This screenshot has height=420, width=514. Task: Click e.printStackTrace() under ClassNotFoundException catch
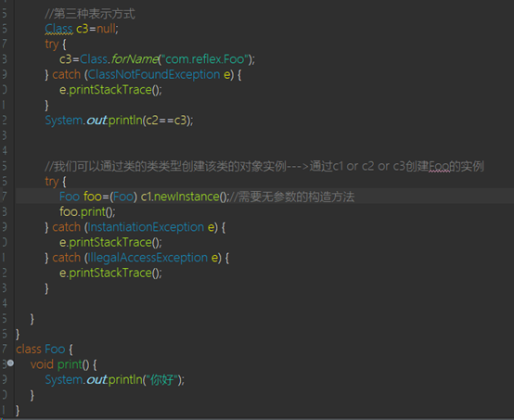tap(110, 90)
